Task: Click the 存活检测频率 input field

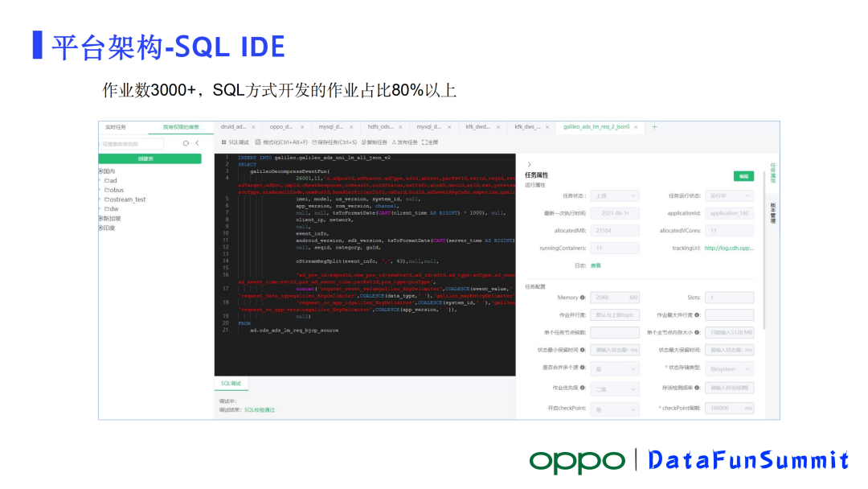Action: [729, 388]
